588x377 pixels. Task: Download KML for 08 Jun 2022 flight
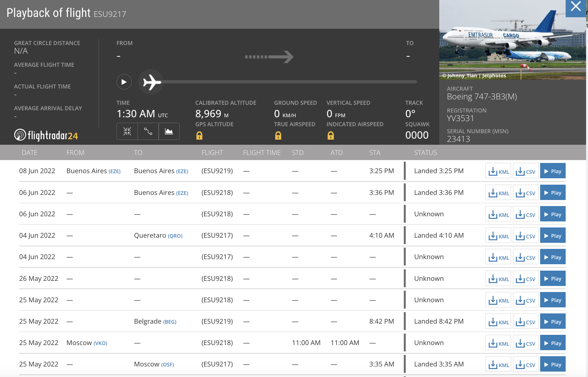[x=498, y=171]
